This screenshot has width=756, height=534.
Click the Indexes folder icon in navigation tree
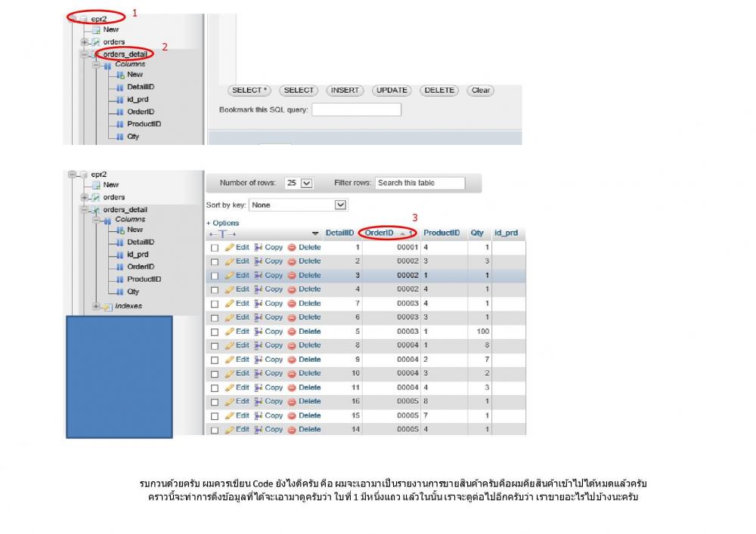click(x=107, y=307)
